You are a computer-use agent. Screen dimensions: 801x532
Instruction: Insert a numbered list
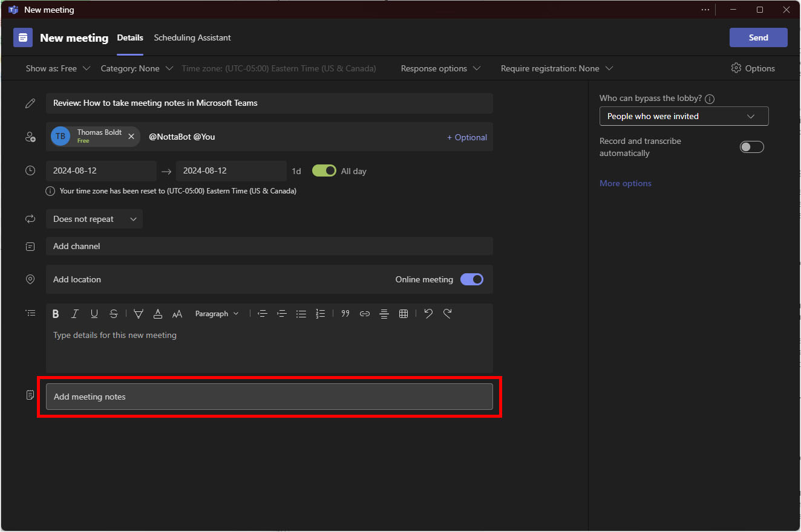pyautogui.click(x=321, y=314)
